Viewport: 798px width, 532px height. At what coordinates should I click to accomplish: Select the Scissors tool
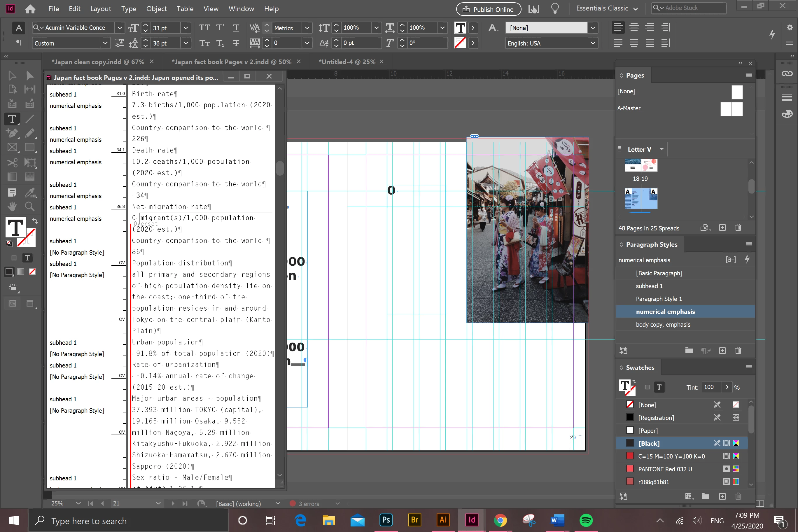(12, 162)
